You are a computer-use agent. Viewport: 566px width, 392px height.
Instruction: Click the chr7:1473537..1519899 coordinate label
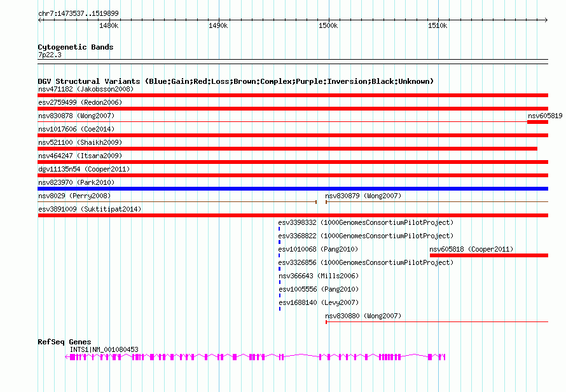(78, 14)
